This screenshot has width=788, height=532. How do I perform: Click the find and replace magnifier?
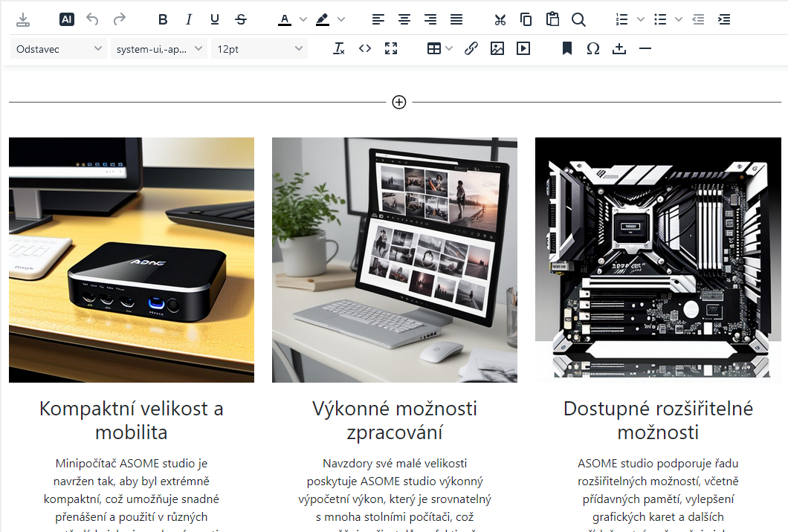pyautogui.click(x=578, y=20)
